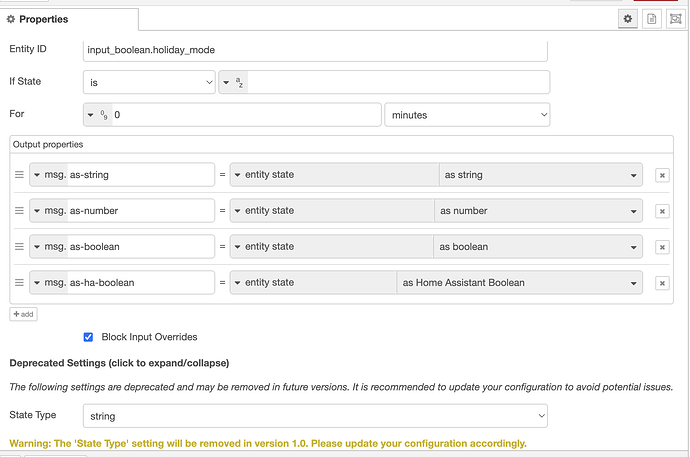Open the 'as boolean' format dropdown
Viewport: 690px width, 457px height.
coord(538,247)
